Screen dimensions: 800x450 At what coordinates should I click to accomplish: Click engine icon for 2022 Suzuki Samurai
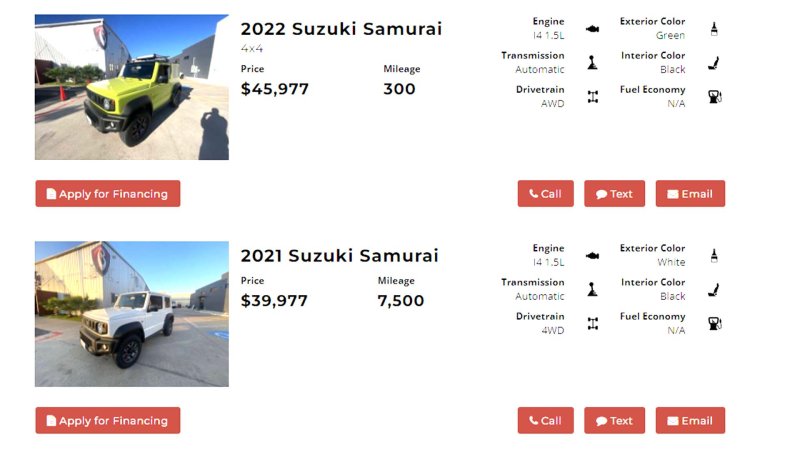(x=592, y=29)
